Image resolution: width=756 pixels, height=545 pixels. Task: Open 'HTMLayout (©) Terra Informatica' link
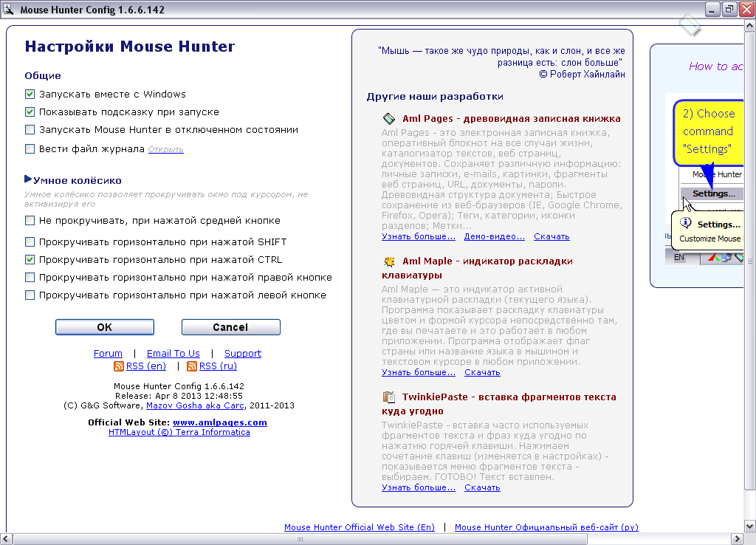[179, 432]
